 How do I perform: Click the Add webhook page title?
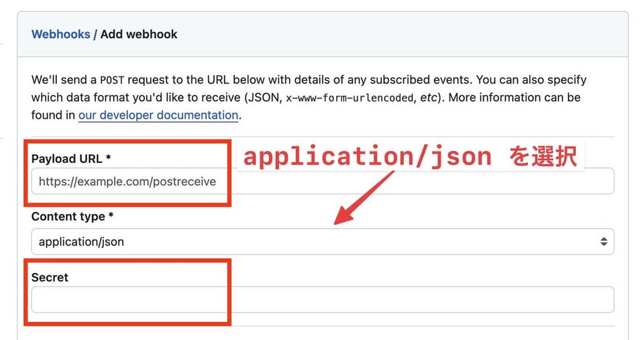pyautogui.click(x=139, y=34)
